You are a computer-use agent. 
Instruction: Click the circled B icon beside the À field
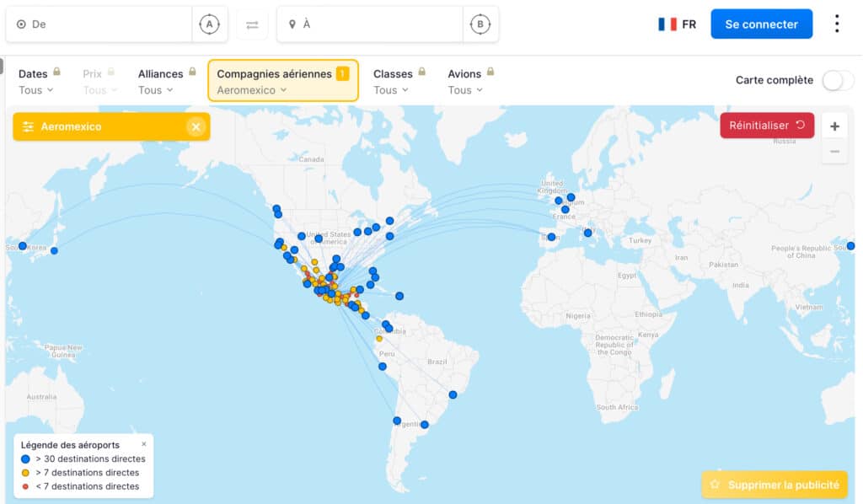480,24
